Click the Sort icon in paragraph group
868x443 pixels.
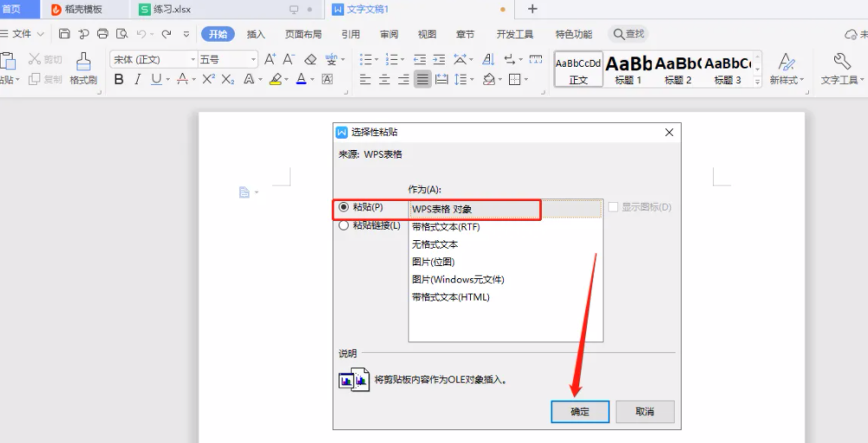[487, 59]
